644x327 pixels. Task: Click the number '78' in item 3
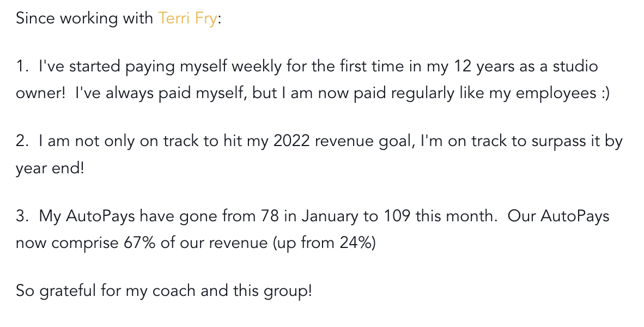point(270,216)
